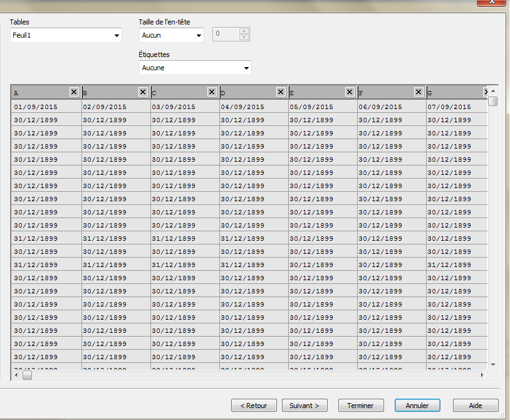
Task: Open the Étiquettes dropdown showing Aucune
Action: tap(195, 68)
